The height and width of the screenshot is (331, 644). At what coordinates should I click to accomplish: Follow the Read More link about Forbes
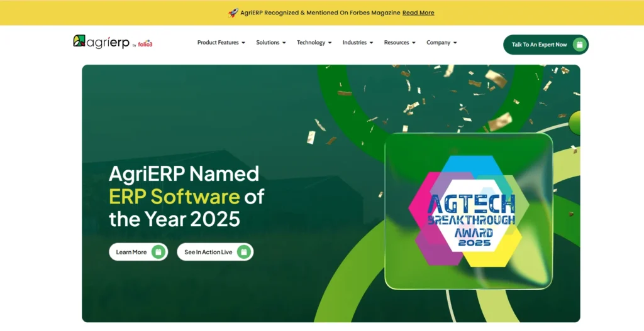tap(418, 13)
